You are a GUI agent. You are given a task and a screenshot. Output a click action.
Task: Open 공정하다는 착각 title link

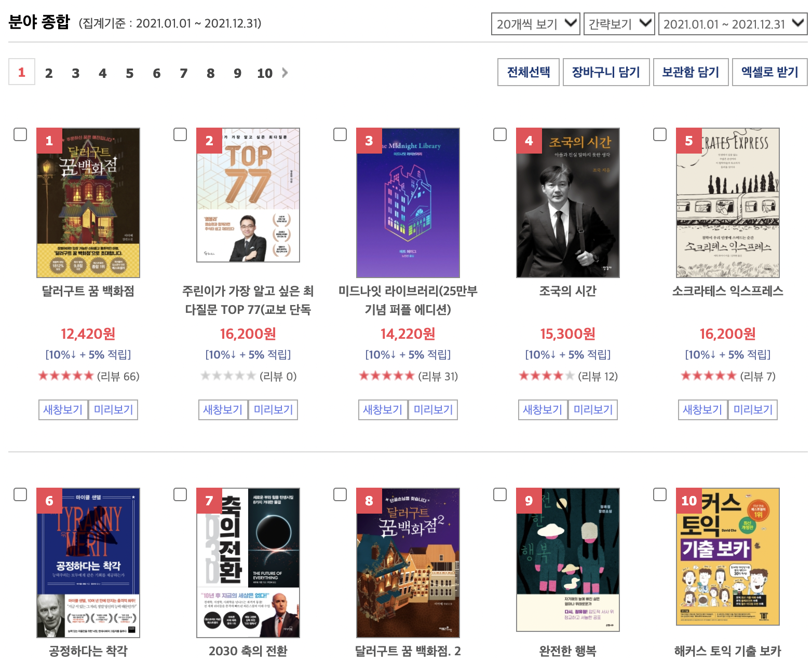tap(88, 651)
